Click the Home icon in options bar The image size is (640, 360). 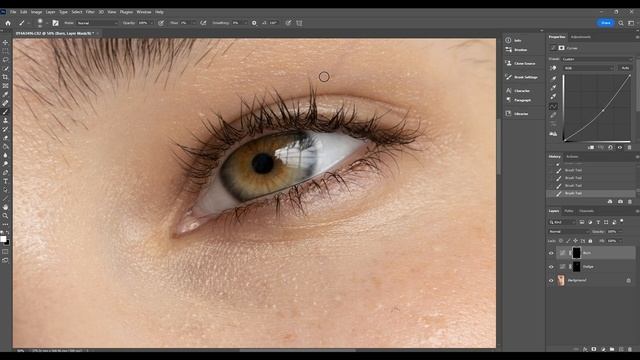[8, 23]
